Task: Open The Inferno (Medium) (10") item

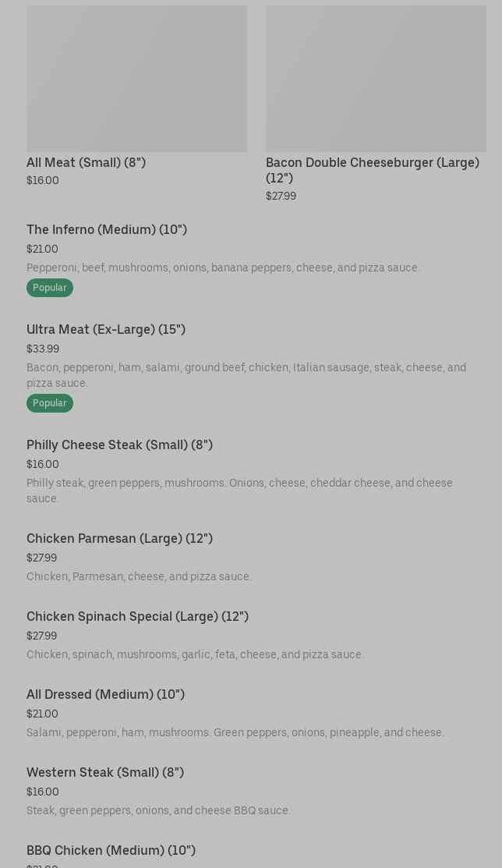Action: coord(107,229)
